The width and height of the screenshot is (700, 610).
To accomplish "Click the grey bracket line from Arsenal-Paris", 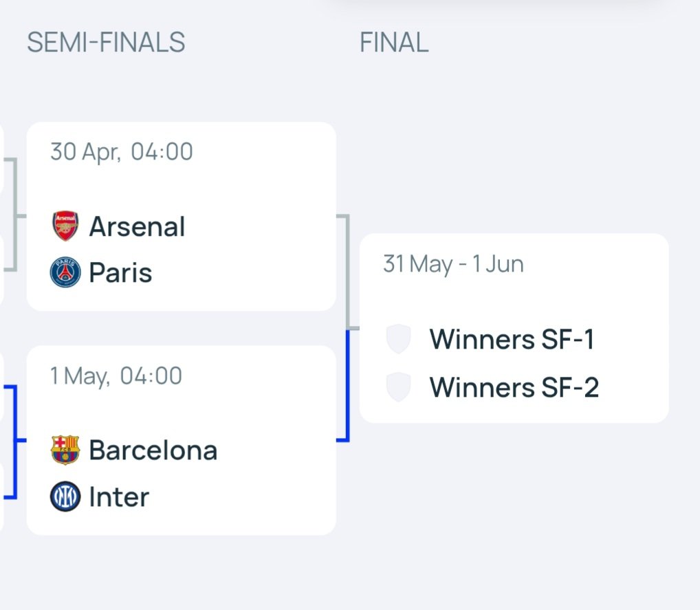I will click(x=347, y=272).
